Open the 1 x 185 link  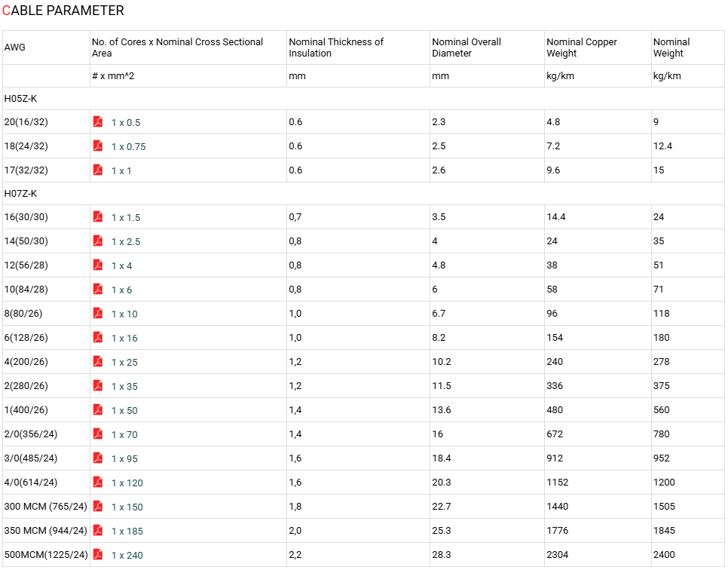127,532
